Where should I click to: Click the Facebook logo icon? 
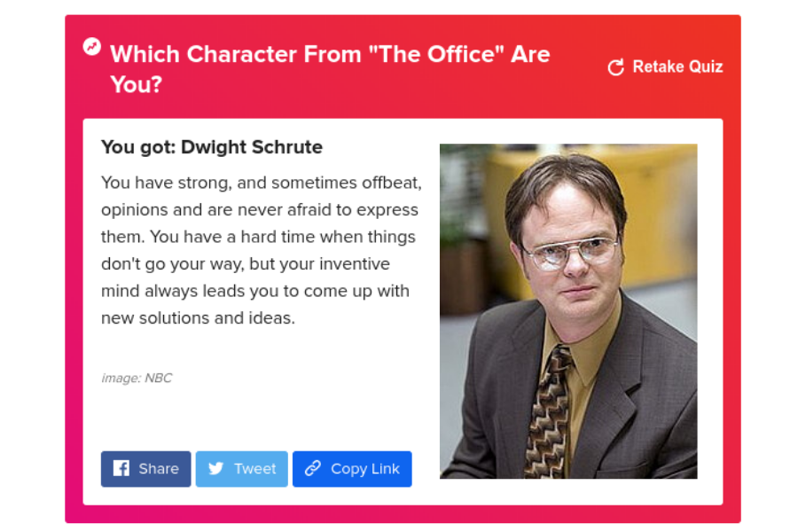pyautogui.click(x=121, y=468)
